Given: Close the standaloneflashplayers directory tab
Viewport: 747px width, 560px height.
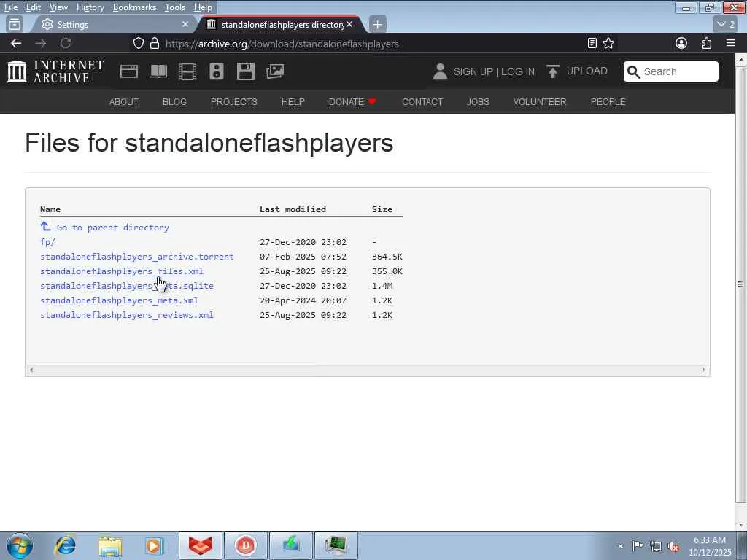Looking at the screenshot, I should pyautogui.click(x=349, y=24).
